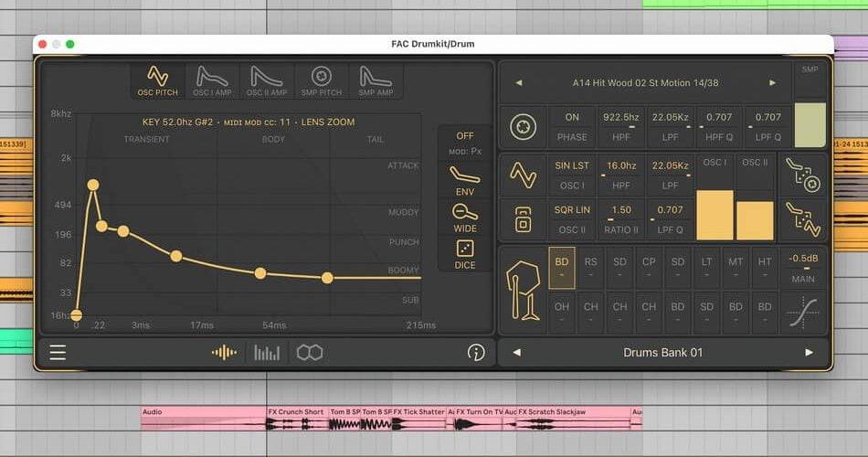The width and height of the screenshot is (868, 457).
Task: Click the envelope start point at 16hz
Action: coord(77,315)
